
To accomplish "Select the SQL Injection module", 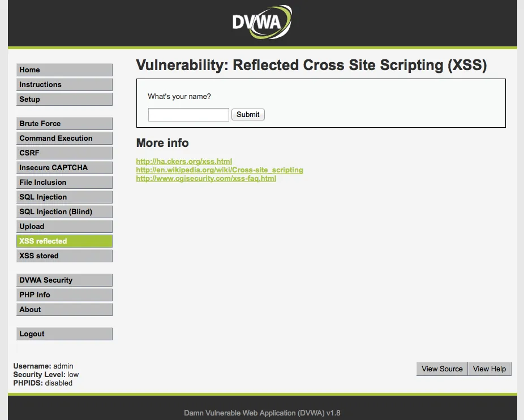I will tap(64, 197).
